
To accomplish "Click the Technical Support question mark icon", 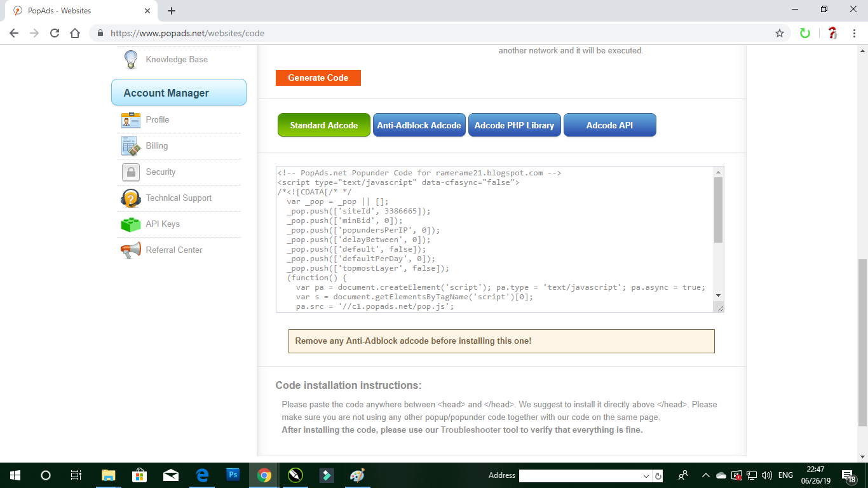I will (131, 198).
